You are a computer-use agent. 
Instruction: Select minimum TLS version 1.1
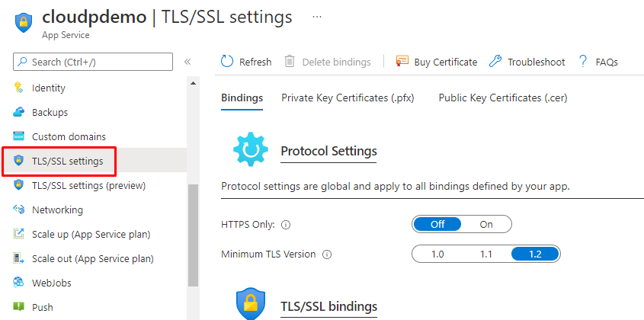pyautogui.click(x=486, y=254)
